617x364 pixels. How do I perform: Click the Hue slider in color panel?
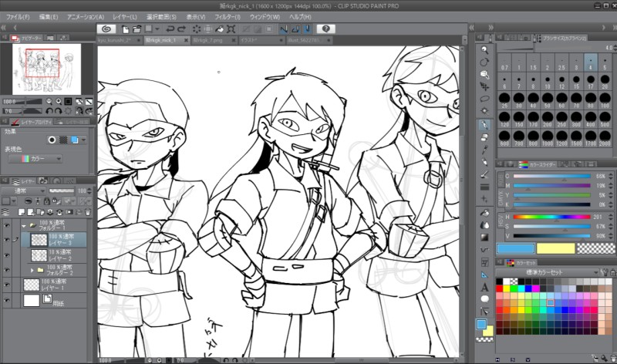(551, 217)
